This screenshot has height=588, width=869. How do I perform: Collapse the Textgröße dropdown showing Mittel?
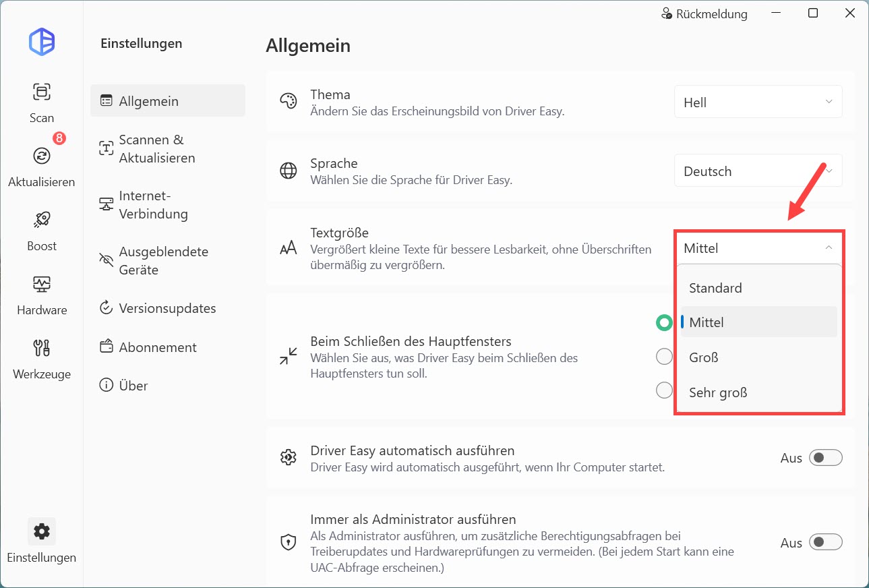pos(758,248)
